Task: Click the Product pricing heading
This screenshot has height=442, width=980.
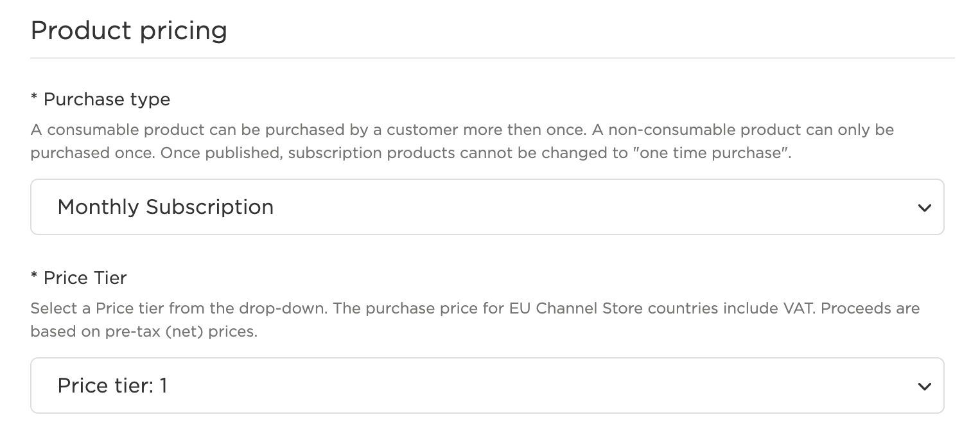Action: 129,30
